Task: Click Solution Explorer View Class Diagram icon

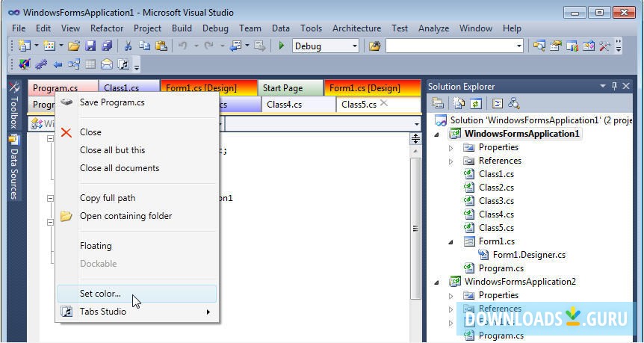Action: tap(514, 103)
